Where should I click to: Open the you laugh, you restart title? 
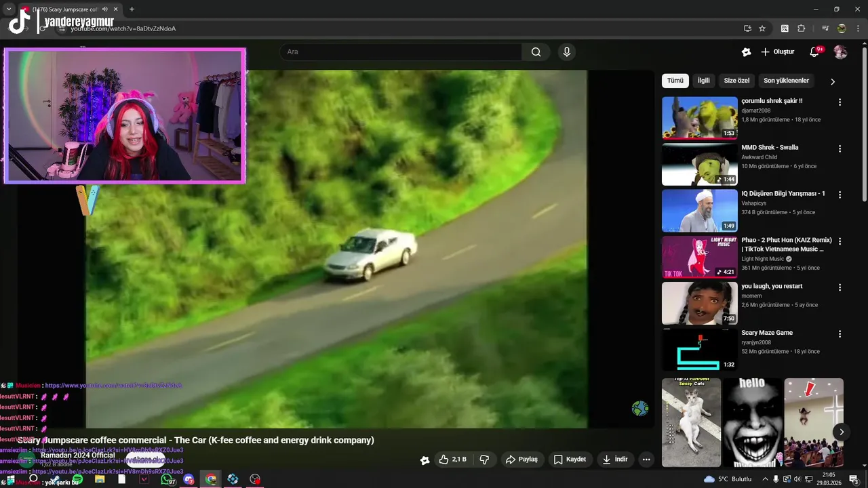[772, 286]
